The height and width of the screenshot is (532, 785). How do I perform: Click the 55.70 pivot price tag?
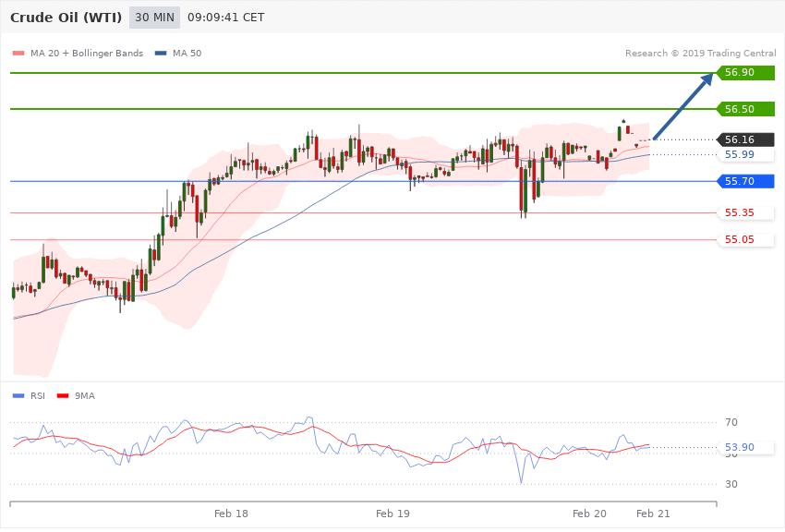745,181
